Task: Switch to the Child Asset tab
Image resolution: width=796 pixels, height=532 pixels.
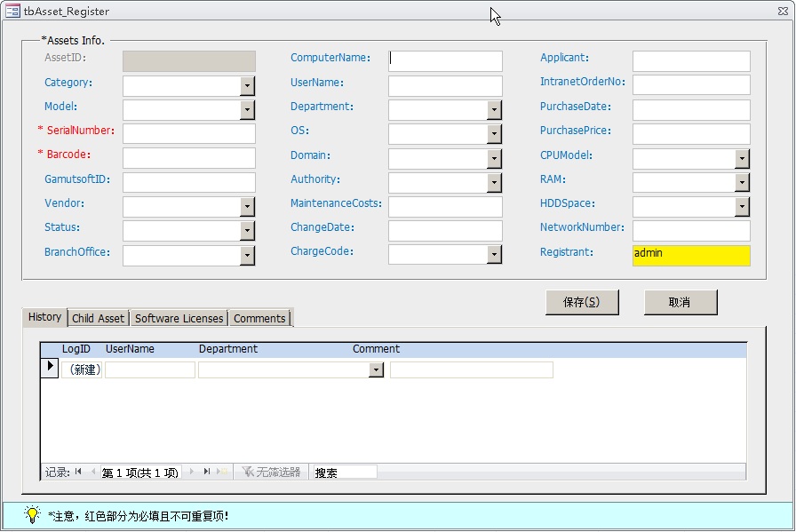Action: point(98,319)
